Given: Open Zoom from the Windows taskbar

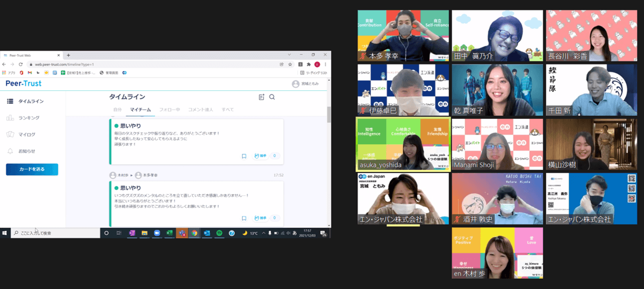Looking at the screenshot, I should pyautogui.click(x=157, y=233).
